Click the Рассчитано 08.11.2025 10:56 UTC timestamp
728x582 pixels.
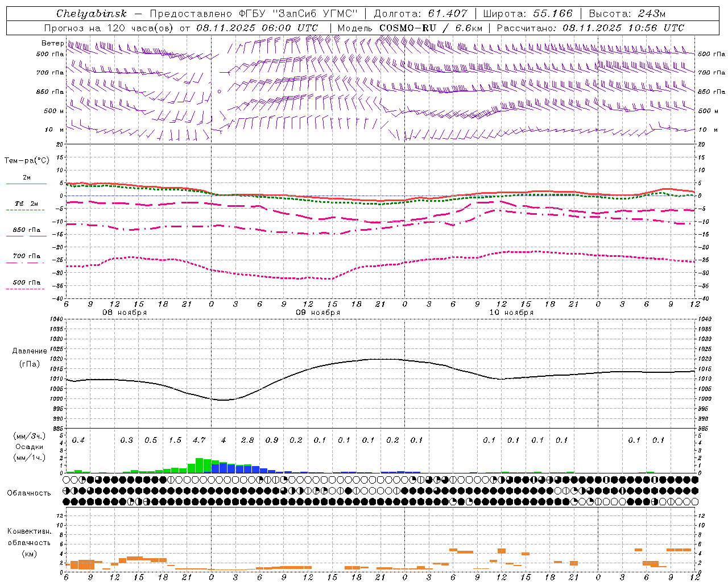[x=590, y=28]
